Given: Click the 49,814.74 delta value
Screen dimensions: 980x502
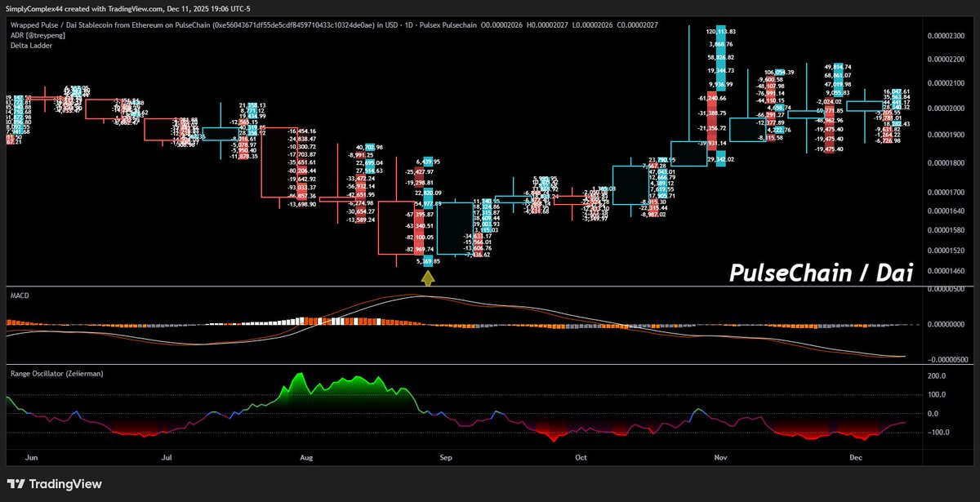Looking at the screenshot, I should 838,67.
